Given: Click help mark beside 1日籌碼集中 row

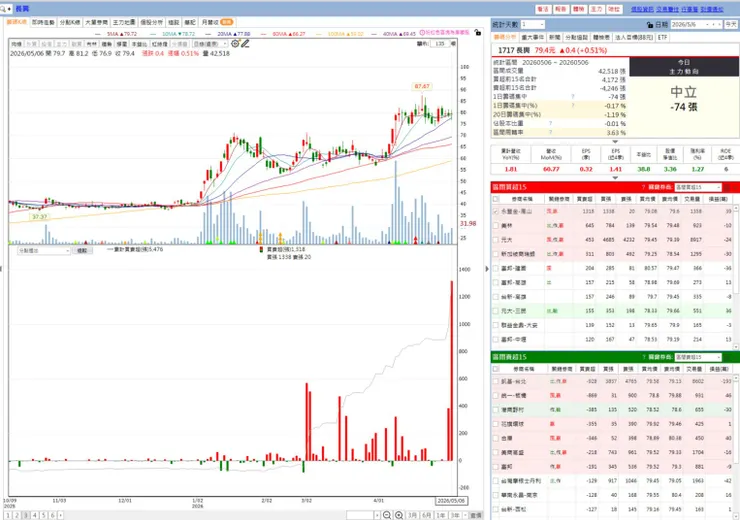Looking at the screenshot, I should pos(573,97).
